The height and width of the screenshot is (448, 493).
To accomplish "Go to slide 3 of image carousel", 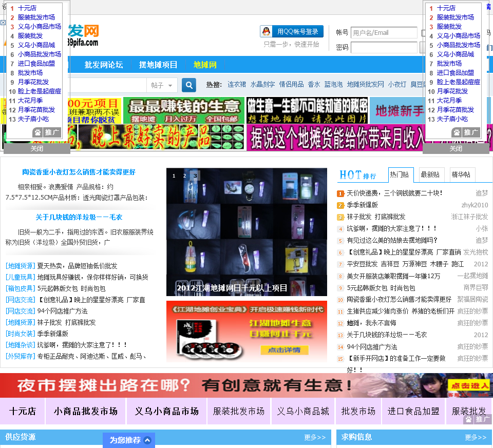I will click(x=195, y=176).
